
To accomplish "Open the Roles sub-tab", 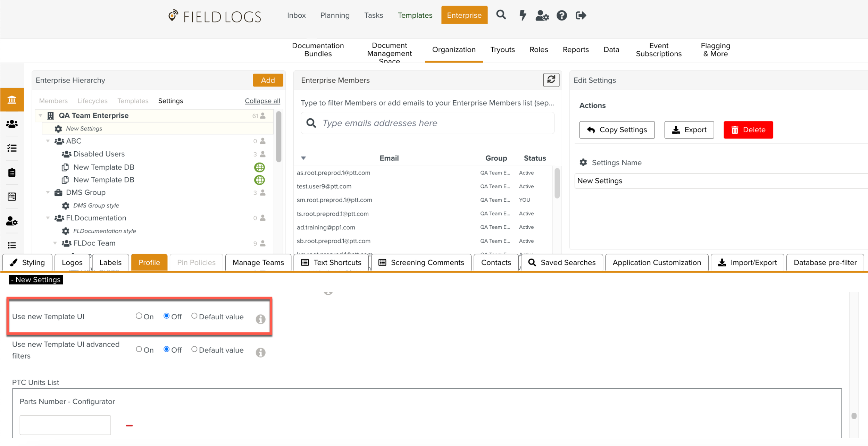I will [x=539, y=50].
